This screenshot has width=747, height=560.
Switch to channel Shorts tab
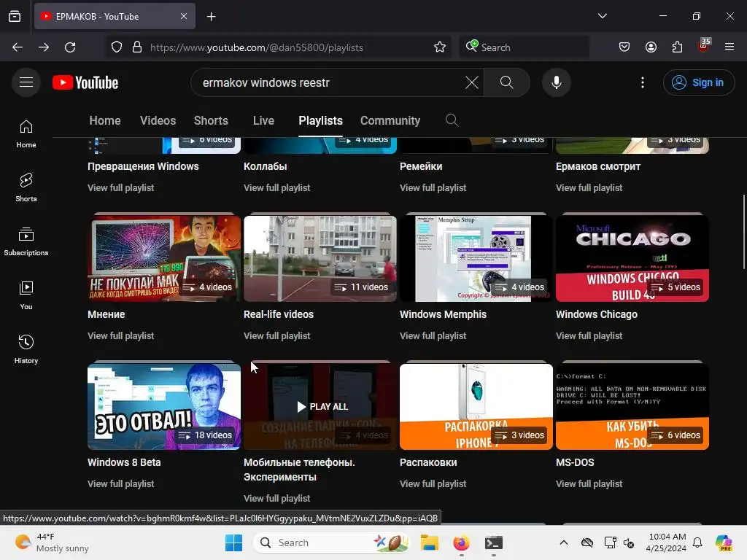[211, 120]
